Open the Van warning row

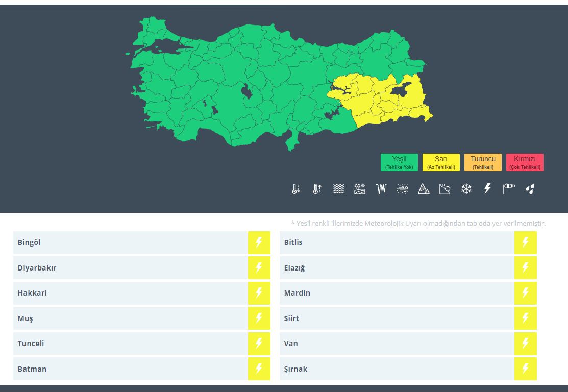[397, 344]
